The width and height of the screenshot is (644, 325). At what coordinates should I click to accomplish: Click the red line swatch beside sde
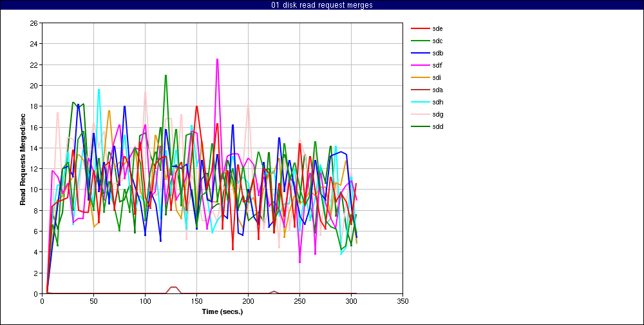(420, 28)
